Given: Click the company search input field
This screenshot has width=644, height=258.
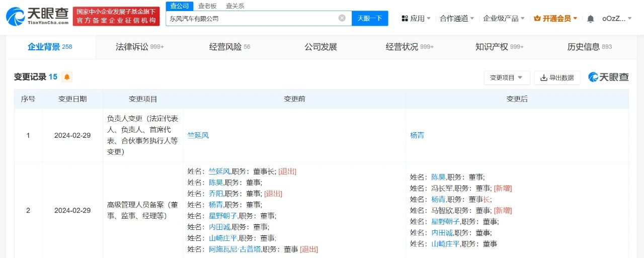Looking at the screenshot, I should point(252,18).
